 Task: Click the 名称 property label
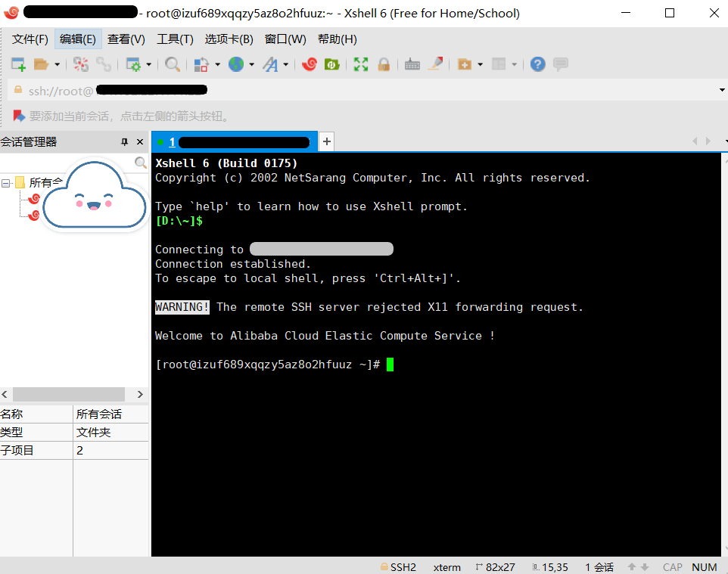(x=11, y=414)
